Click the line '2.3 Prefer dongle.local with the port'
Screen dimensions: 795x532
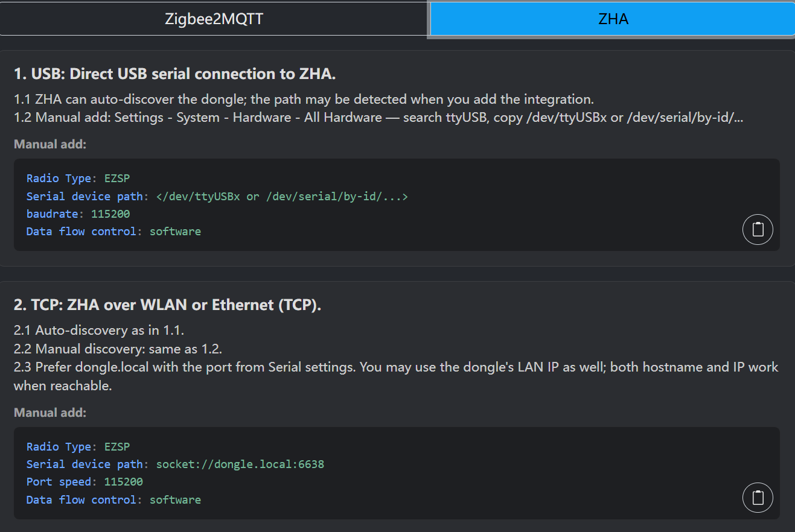pyautogui.click(x=396, y=376)
